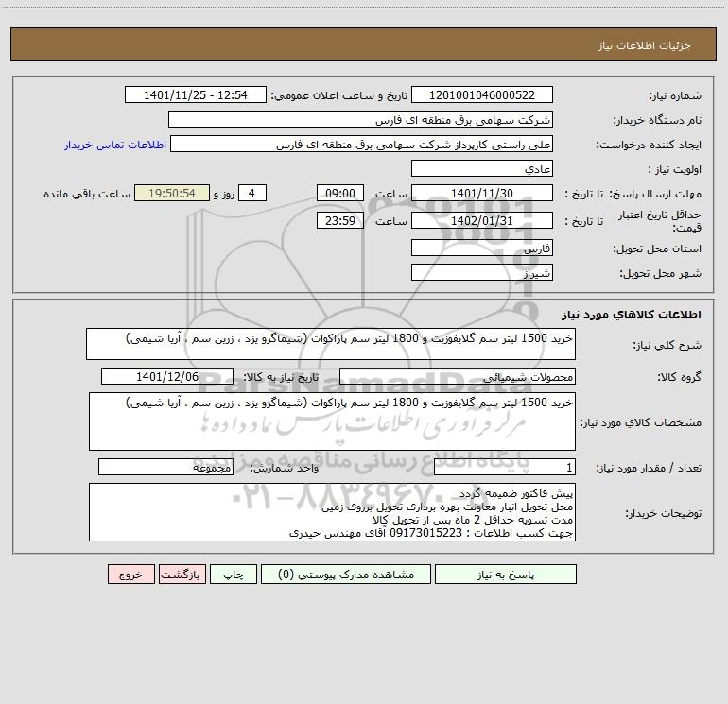Click the چاپ print button

click(x=234, y=574)
